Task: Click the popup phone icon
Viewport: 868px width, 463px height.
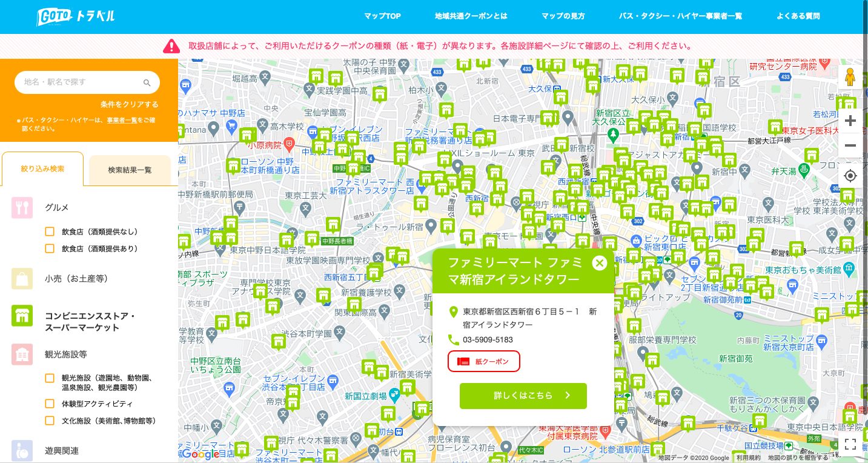Action: point(453,339)
